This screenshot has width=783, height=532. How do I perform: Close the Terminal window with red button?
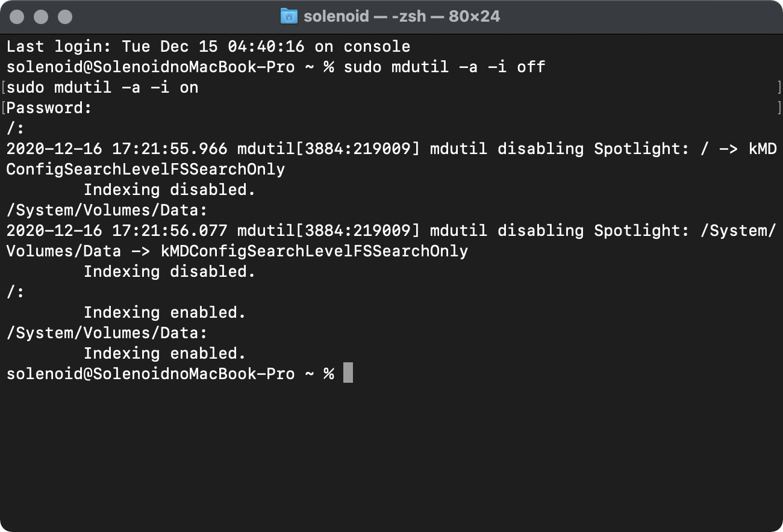pyautogui.click(x=17, y=17)
